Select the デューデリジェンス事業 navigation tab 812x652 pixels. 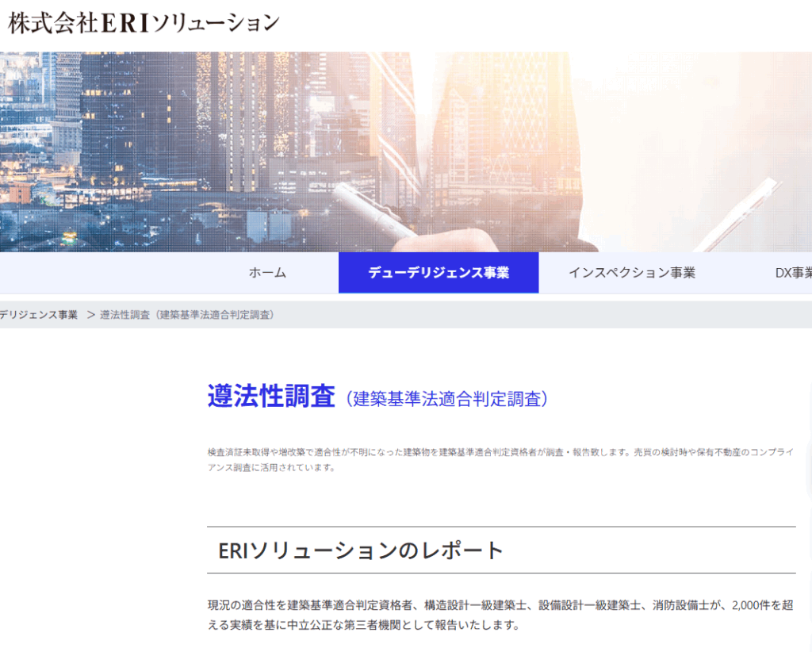click(438, 273)
